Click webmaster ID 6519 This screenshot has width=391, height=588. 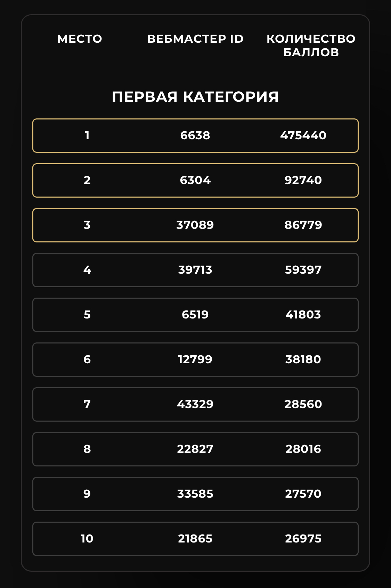tap(195, 315)
